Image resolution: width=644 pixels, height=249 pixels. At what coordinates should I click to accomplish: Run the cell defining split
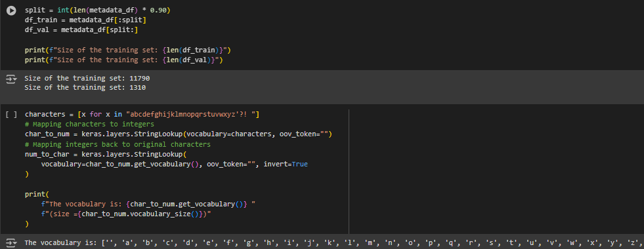pyautogui.click(x=11, y=10)
